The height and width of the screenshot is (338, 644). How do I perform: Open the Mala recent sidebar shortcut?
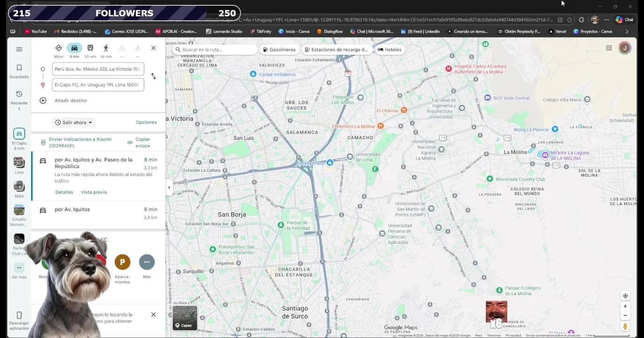click(19, 189)
